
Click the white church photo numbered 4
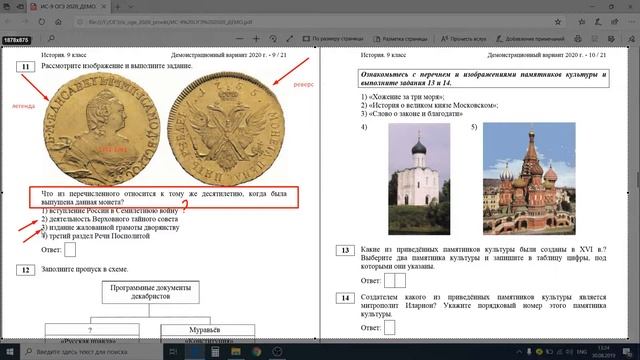(419, 179)
